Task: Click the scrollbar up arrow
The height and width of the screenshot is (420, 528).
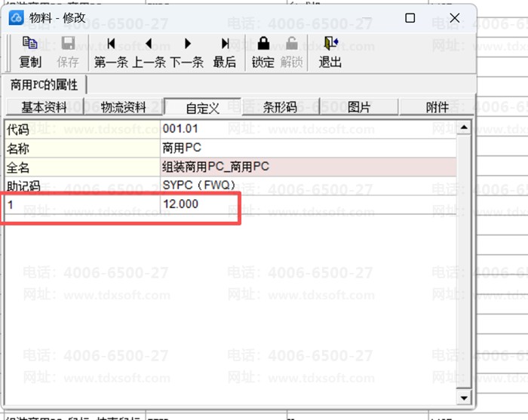Action: pyautogui.click(x=464, y=127)
